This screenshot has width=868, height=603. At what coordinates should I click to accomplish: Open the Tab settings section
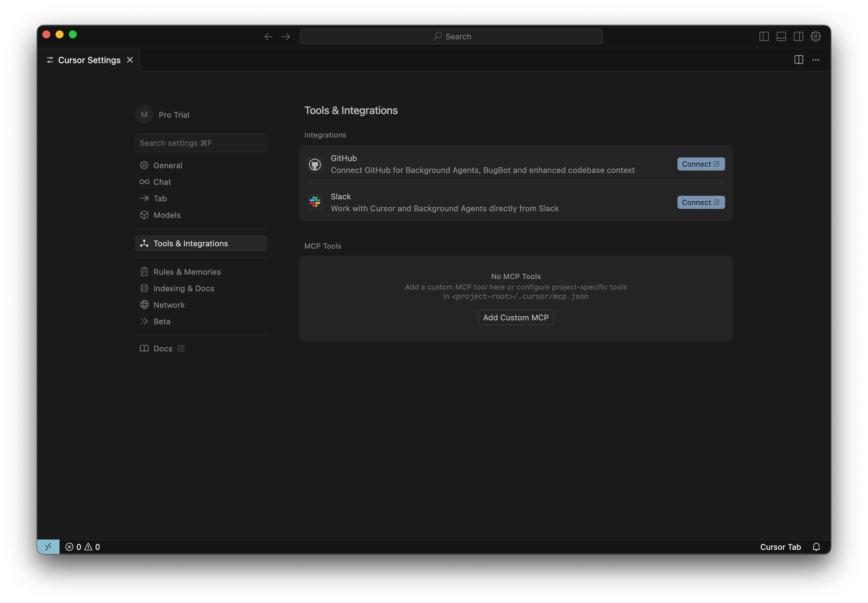[201, 198]
